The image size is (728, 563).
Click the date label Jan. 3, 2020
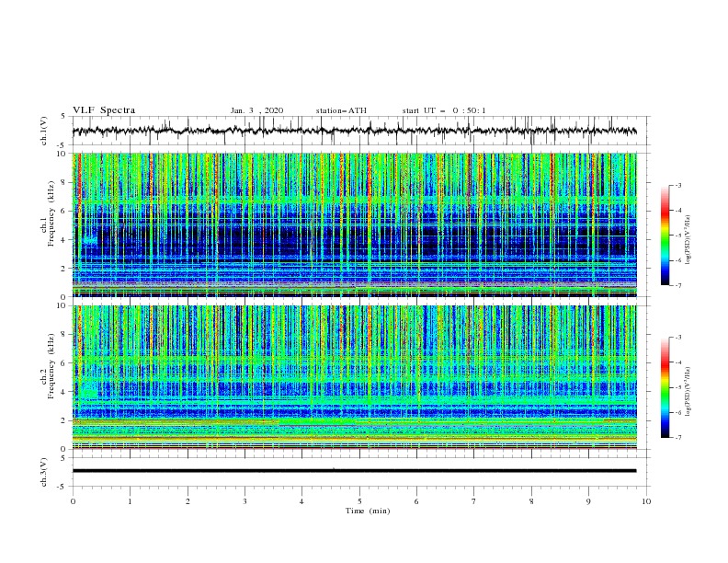point(256,110)
